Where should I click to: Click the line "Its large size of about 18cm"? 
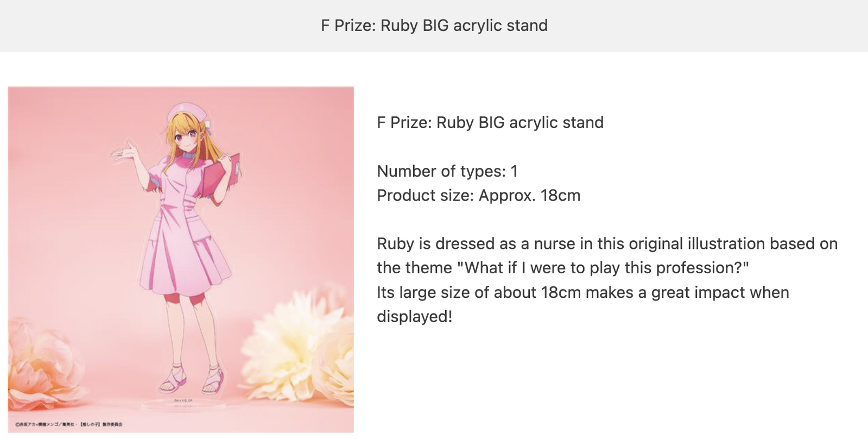[582, 292]
